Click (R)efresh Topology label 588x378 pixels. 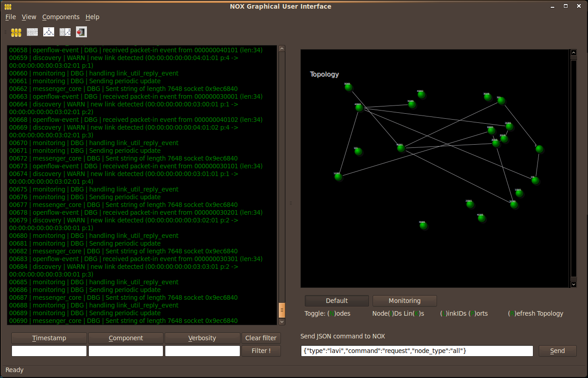tap(536, 313)
